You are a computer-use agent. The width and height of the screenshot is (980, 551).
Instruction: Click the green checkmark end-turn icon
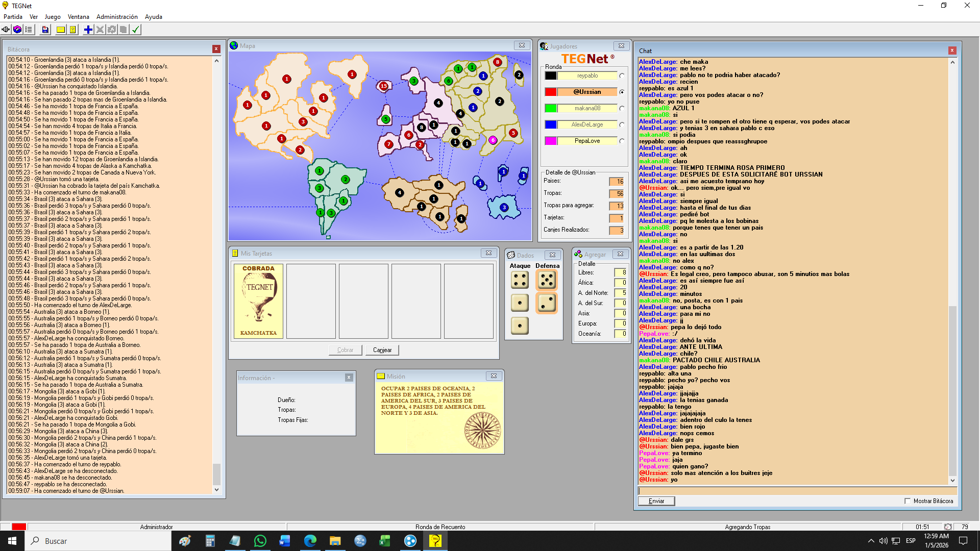(x=136, y=30)
